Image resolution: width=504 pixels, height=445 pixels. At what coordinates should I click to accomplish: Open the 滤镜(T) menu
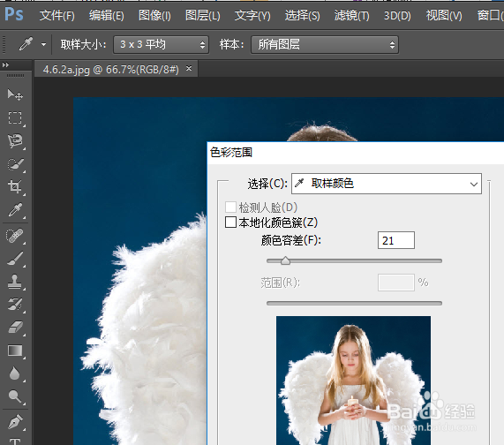[x=351, y=15]
